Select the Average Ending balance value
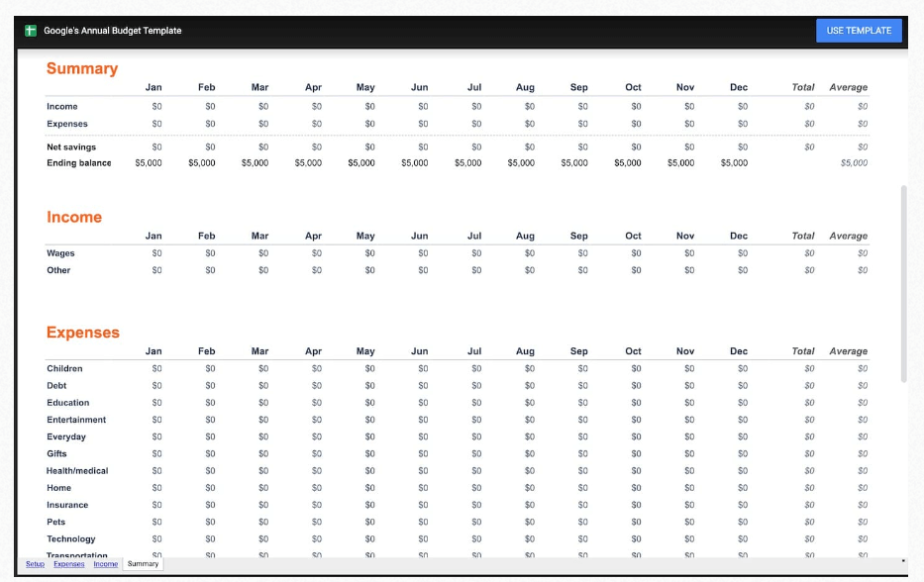The width and height of the screenshot is (924, 582). (x=854, y=163)
